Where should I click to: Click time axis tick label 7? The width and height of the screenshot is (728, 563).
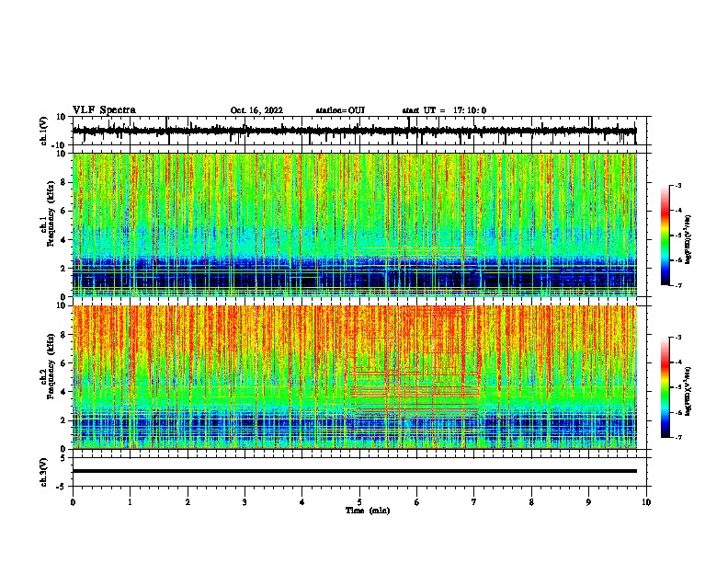[x=474, y=502]
